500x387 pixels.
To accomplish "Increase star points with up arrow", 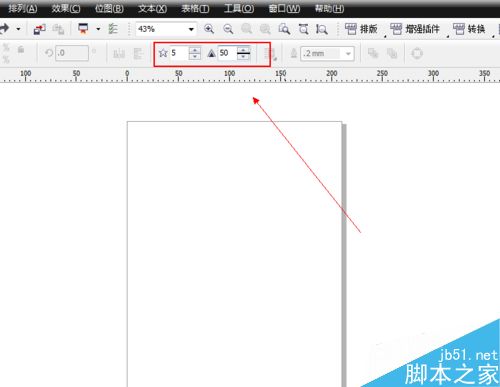I will [x=195, y=50].
